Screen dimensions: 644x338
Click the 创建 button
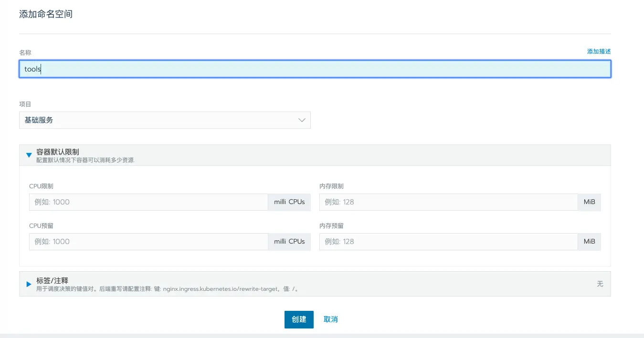tap(299, 319)
